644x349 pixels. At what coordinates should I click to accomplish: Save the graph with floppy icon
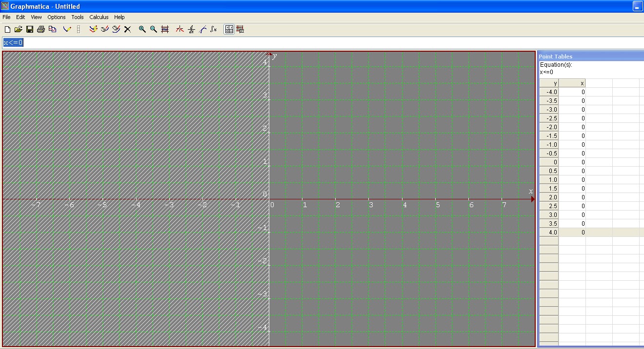click(29, 29)
